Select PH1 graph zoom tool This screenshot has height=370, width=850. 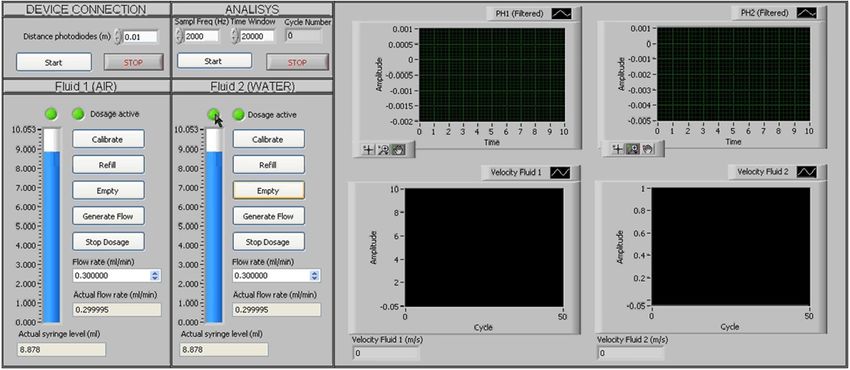[x=384, y=150]
